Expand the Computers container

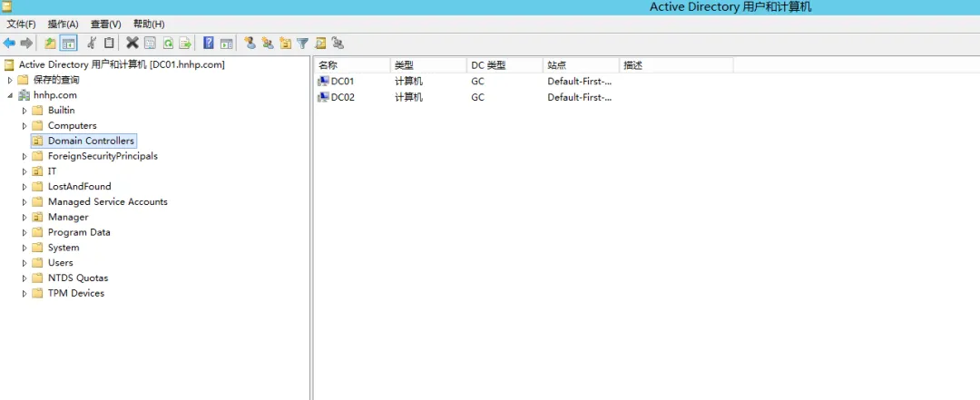[x=24, y=126]
